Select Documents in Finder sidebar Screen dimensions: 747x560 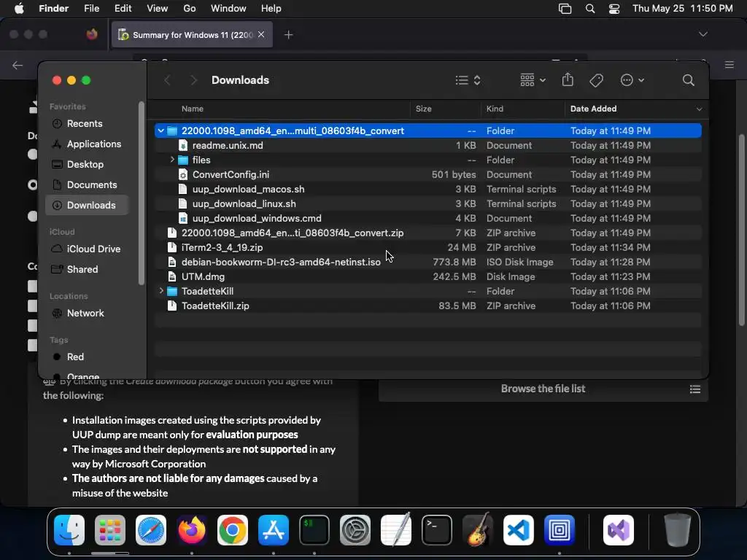[87, 184]
